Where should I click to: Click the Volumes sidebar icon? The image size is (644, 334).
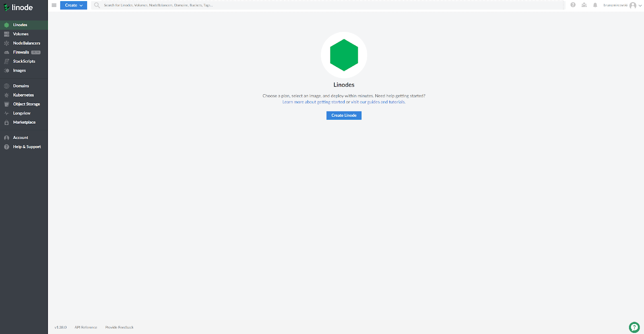[6, 34]
